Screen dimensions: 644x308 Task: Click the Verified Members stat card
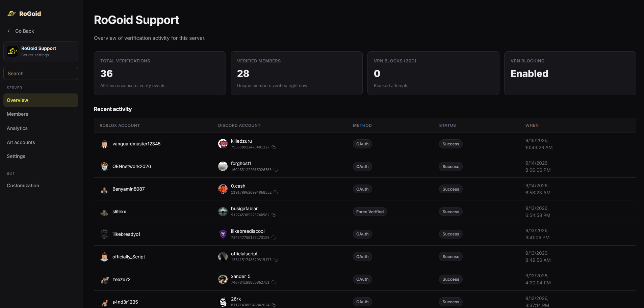297,73
